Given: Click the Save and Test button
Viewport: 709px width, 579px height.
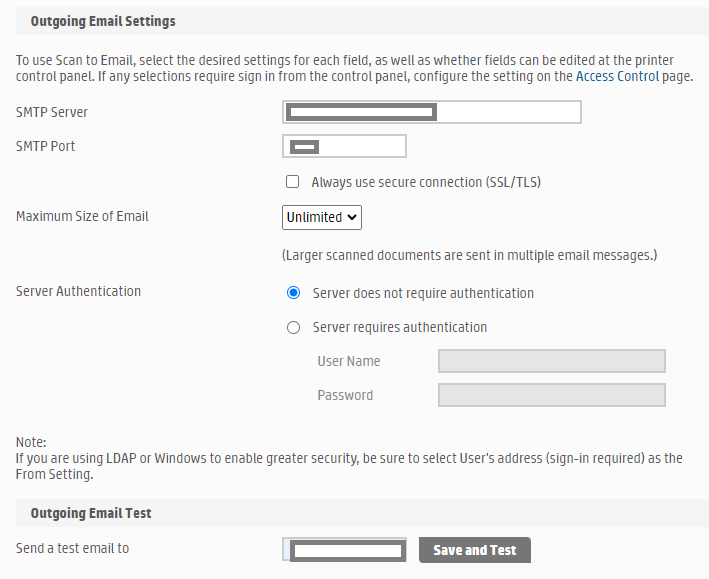Looking at the screenshot, I should tap(475, 550).
